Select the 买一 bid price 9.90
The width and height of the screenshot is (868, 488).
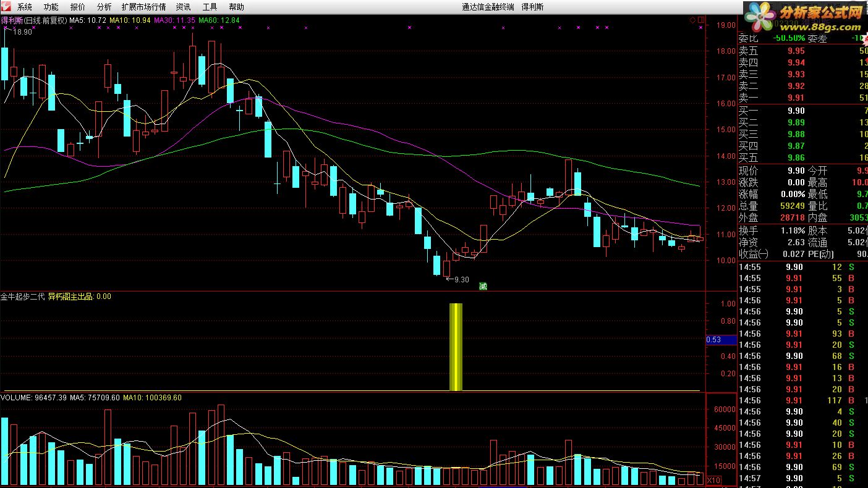pyautogui.click(x=796, y=111)
